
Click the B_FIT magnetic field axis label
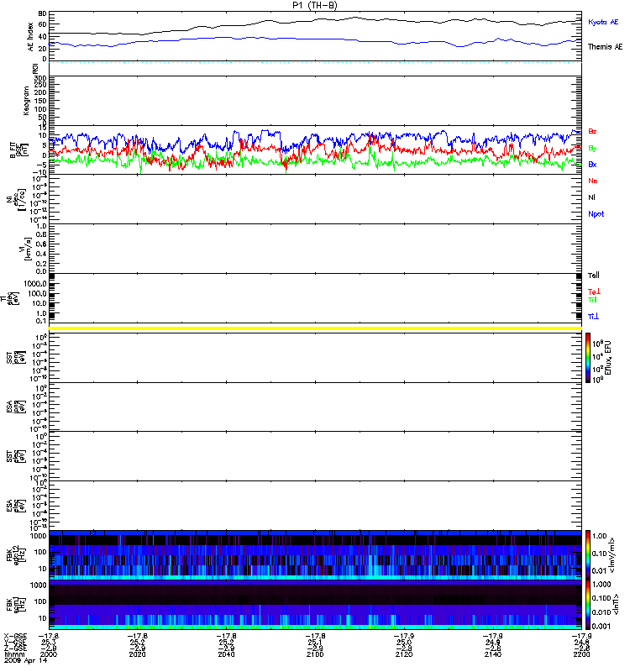[x=18, y=150]
